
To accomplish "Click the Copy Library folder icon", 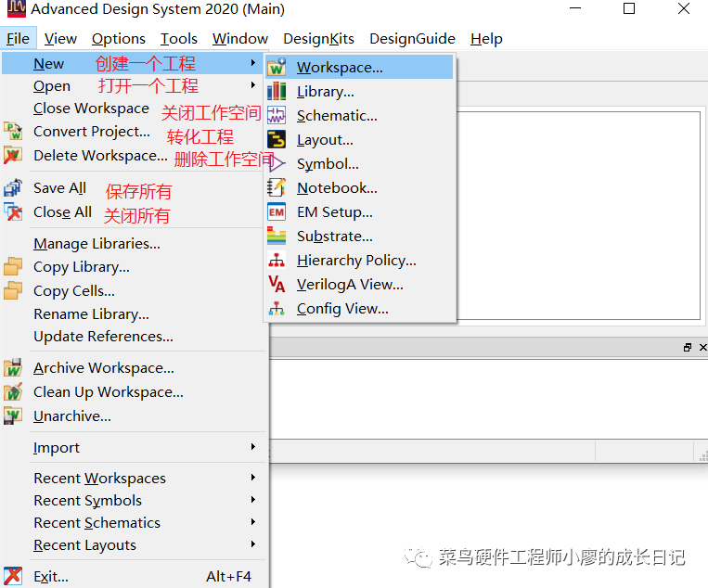I will click(x=13, y=266).
